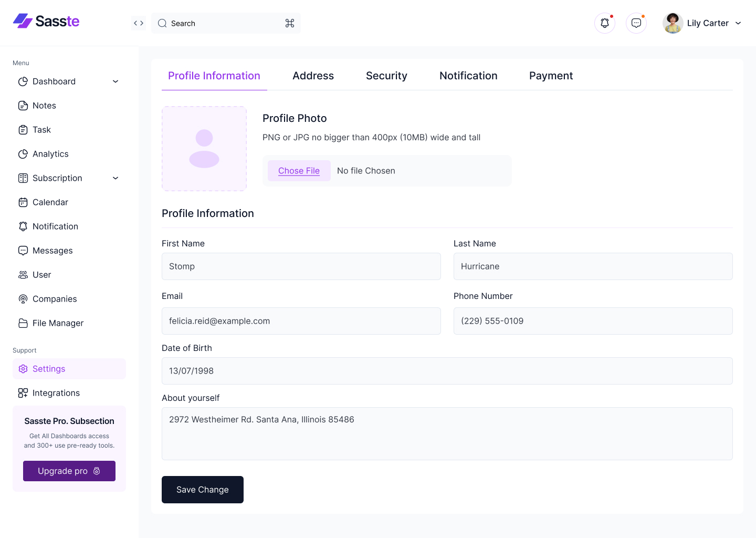This screenshot has width=756, height=538.
Task: Click the Chose File link
Action: [x=299, y=171]
